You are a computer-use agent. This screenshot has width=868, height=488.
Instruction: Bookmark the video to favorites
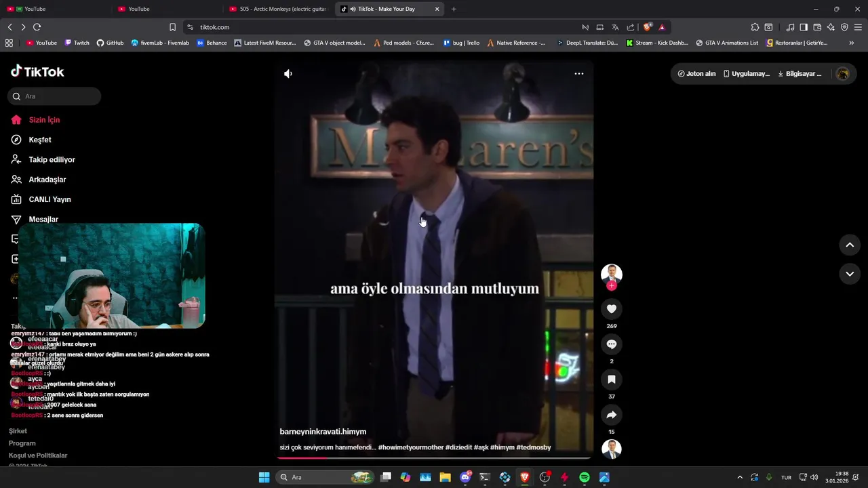click(612, 380)
